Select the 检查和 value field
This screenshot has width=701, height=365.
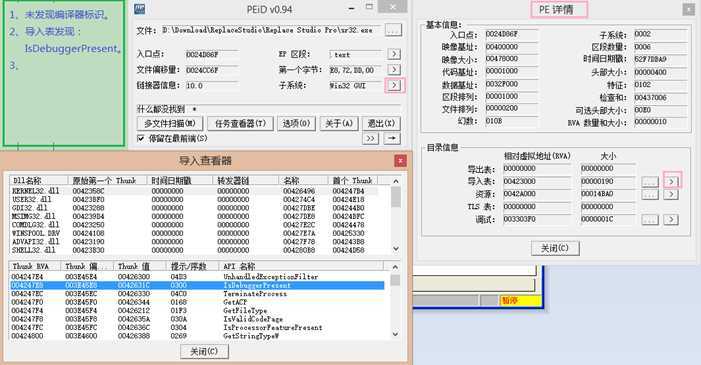coord(661,98)
